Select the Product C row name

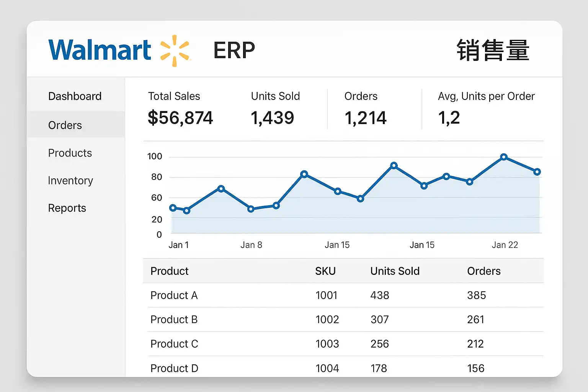pos(174,344)
